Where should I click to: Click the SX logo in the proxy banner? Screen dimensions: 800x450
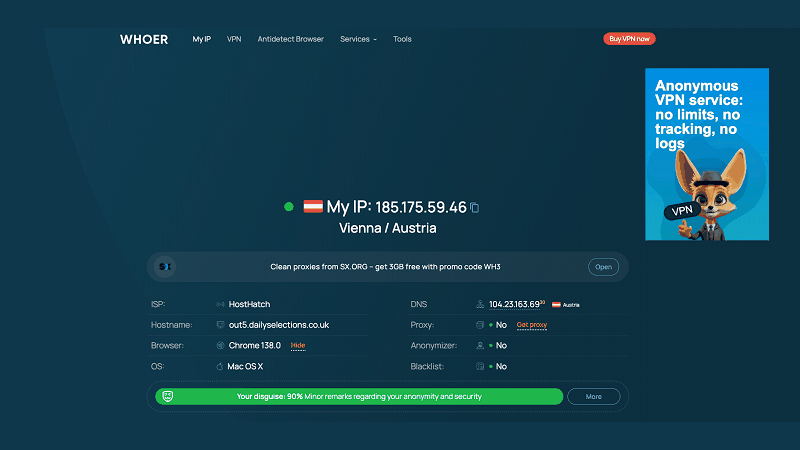tap(165, 267)
